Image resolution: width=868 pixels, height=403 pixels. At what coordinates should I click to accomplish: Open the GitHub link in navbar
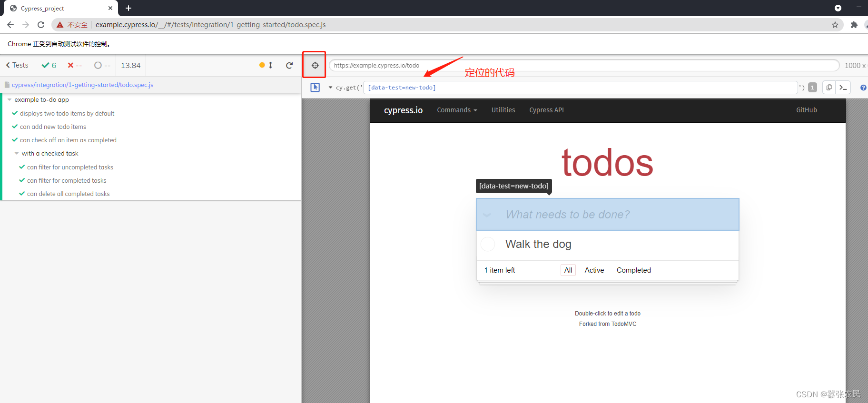[x=807, y=110]
